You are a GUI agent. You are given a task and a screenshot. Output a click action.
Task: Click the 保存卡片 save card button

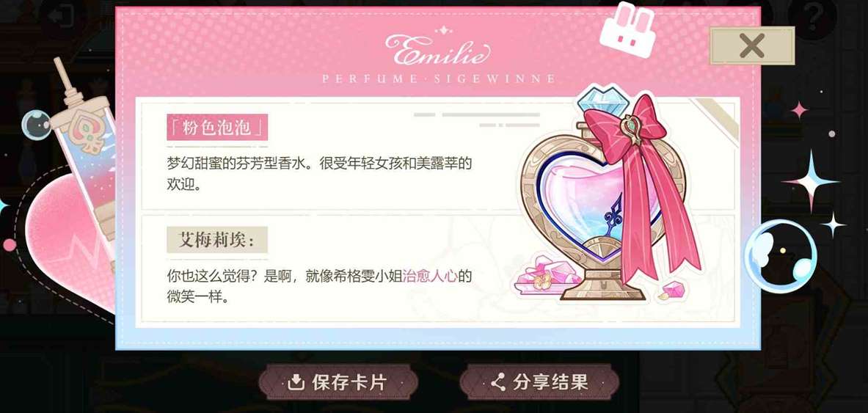pos(338,382)
